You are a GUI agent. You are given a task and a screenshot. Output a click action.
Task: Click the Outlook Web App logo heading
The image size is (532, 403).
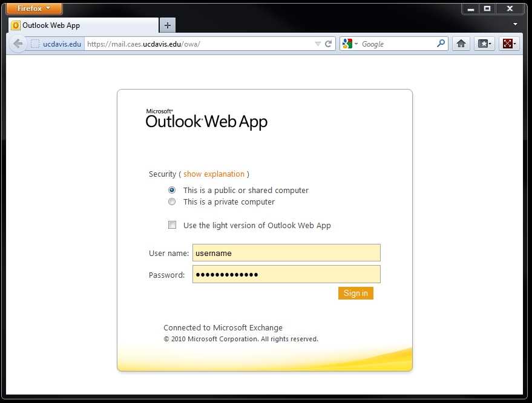(206, 119)
